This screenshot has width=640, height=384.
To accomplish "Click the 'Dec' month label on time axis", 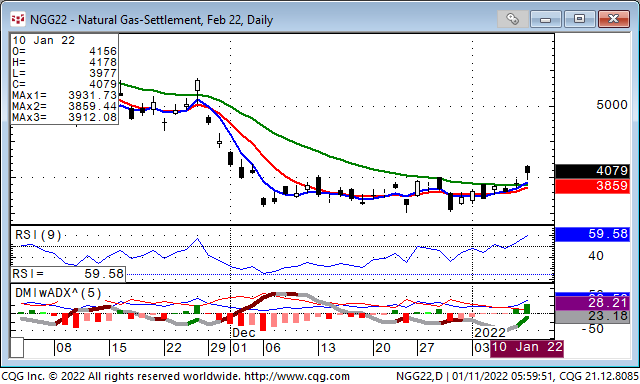I will pos(244,333).
